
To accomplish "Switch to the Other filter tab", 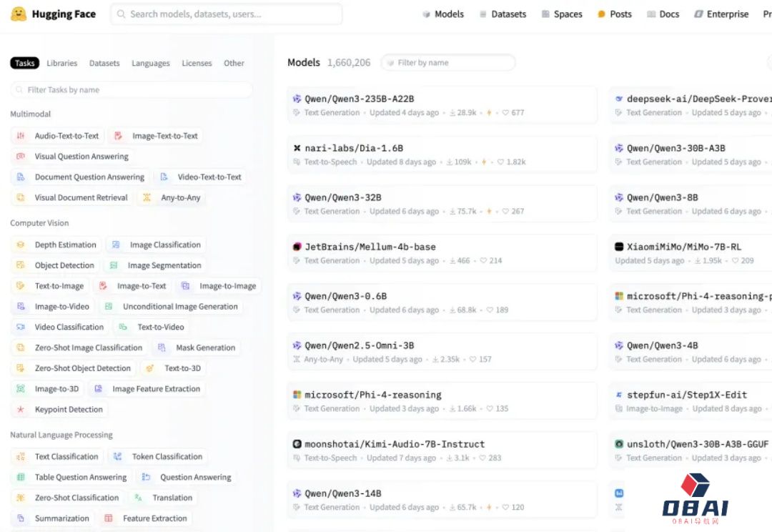I will [x=234, y=63].
